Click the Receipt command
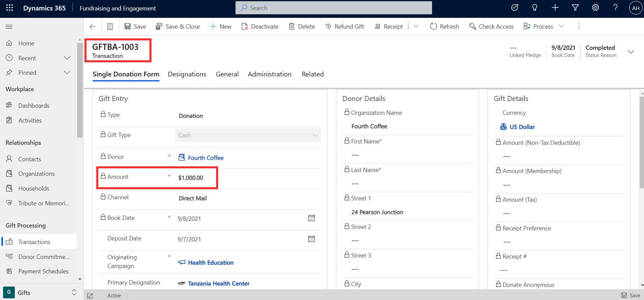This screenshot has width=644, height=300. 389,27
